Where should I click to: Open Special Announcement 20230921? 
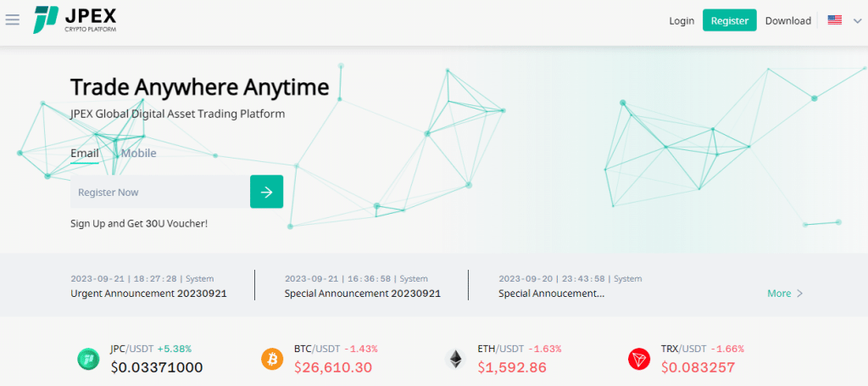click(x=363, y=294)
